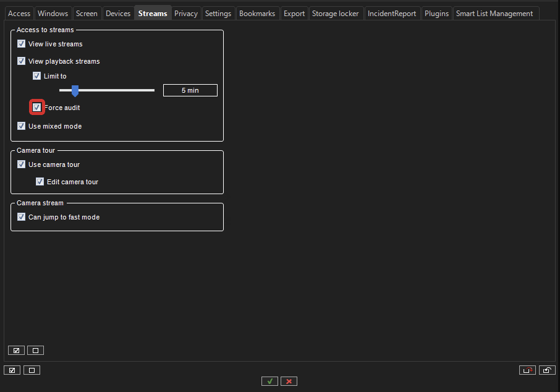The image size is (560, 392).
Task: Toggle View playback streams checkbox
Action: click(x=22, y=61)
